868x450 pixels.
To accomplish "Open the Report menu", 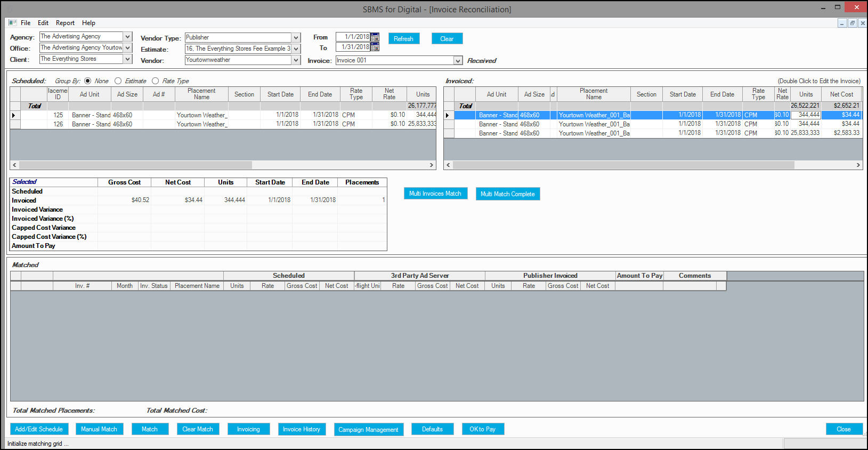I will coord(65,23).
